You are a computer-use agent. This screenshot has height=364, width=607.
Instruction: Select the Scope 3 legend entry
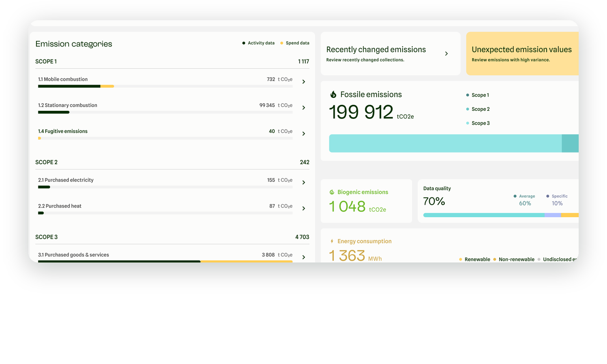coord(478,123)
